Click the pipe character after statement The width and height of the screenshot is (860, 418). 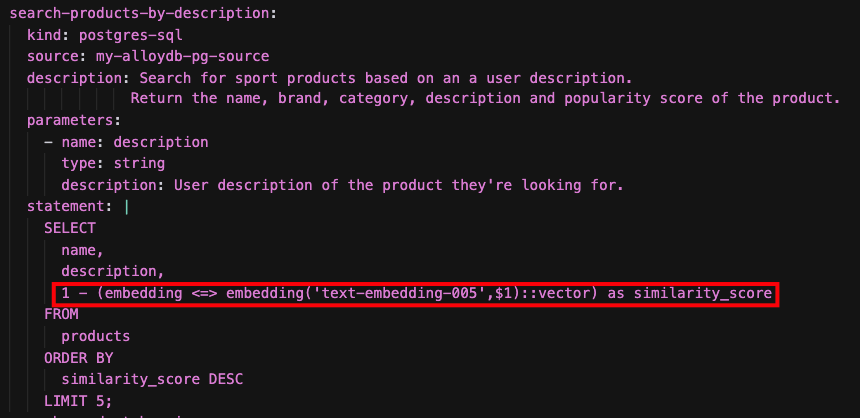(125, 206)
